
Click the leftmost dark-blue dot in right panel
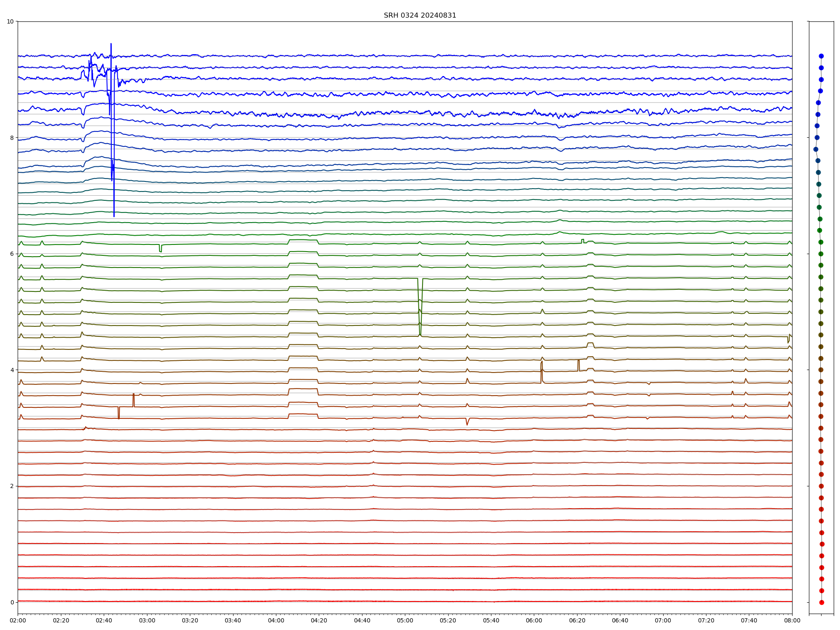coord(816,149)
